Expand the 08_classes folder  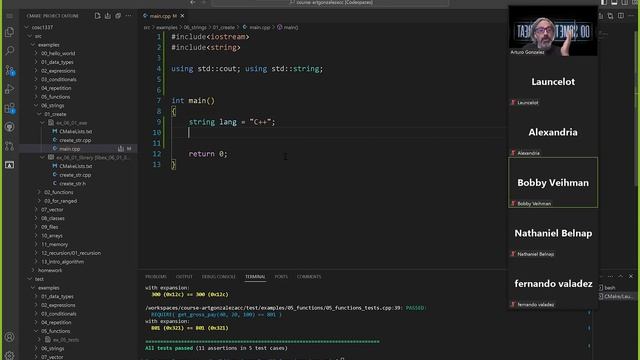point(53,218)
